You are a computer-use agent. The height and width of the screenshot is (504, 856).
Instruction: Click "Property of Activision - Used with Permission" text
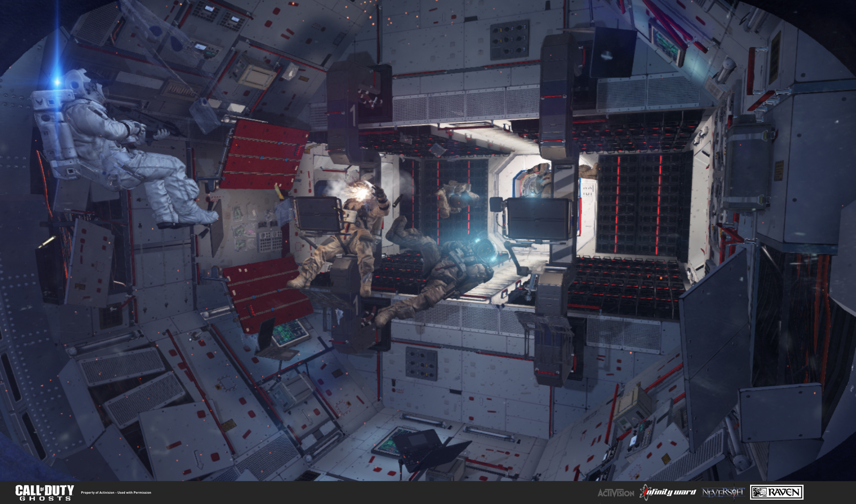pyautogui.click(x=116, y=493)
